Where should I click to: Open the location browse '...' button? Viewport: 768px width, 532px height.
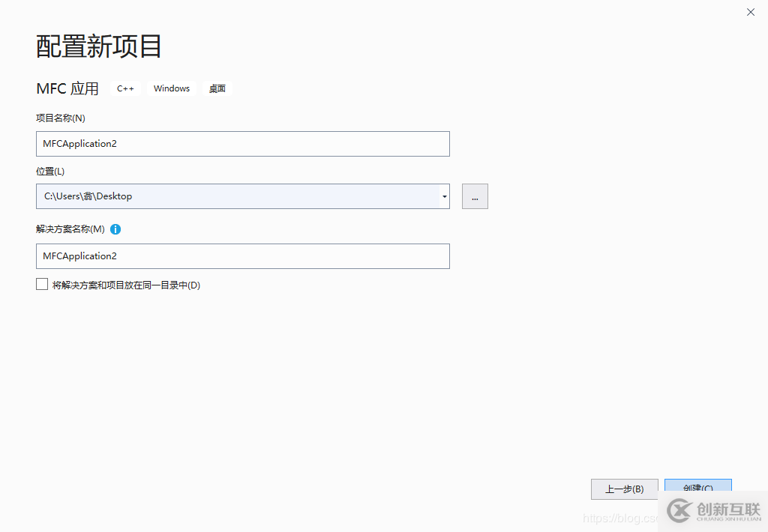coord(475,196)
